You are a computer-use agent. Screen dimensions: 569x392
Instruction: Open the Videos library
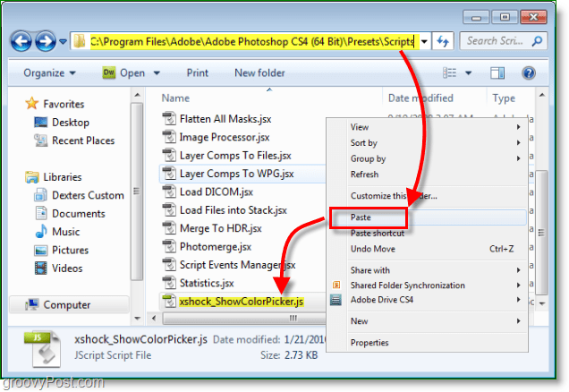[x=58, y=268]
